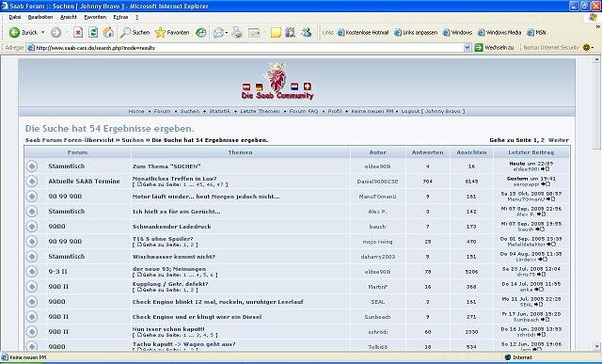Open the Messenger people icon
The width and height of the screenshot is (602, 364).
click(306, 33)
